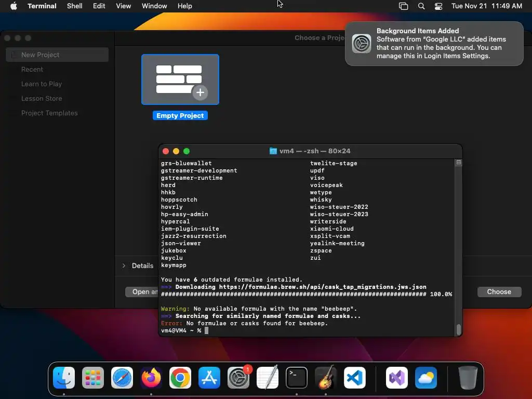Click the Terminal split pane icon
This screenshot has height=399, width=532.
[458, 163]
